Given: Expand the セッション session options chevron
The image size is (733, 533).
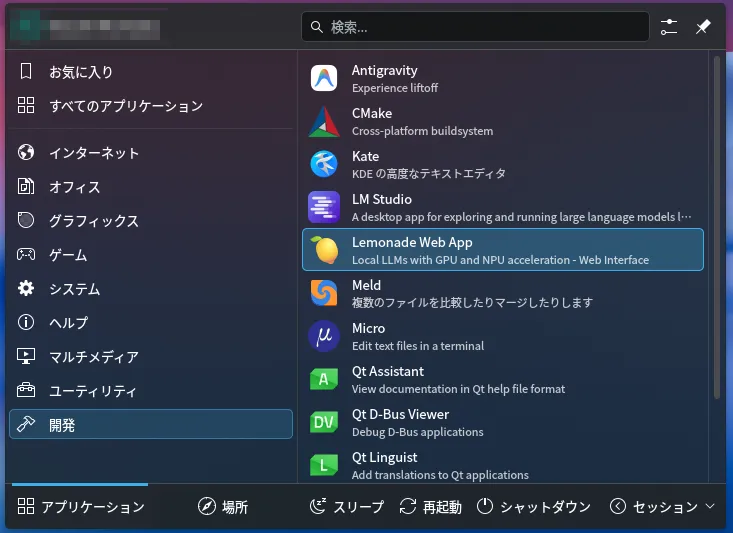Looking at the screenshot, I should point(711,506).
